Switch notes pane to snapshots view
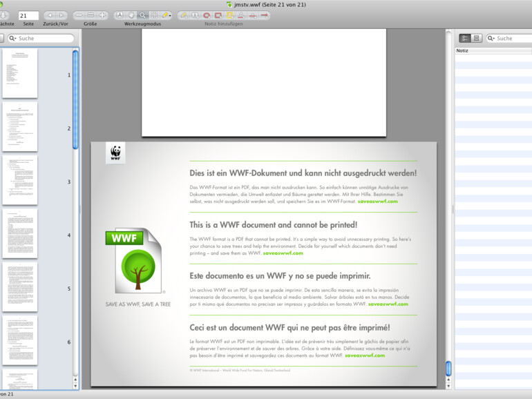The width and height of the screenshot is (532, 399). click(476, 38)
